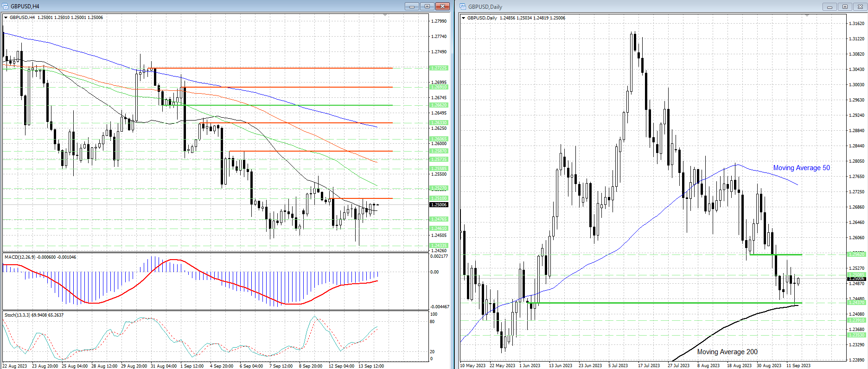Click the chart shift marker on Daily chart
Viewport: 868px width, 369px height.
(x=807, y=16)
